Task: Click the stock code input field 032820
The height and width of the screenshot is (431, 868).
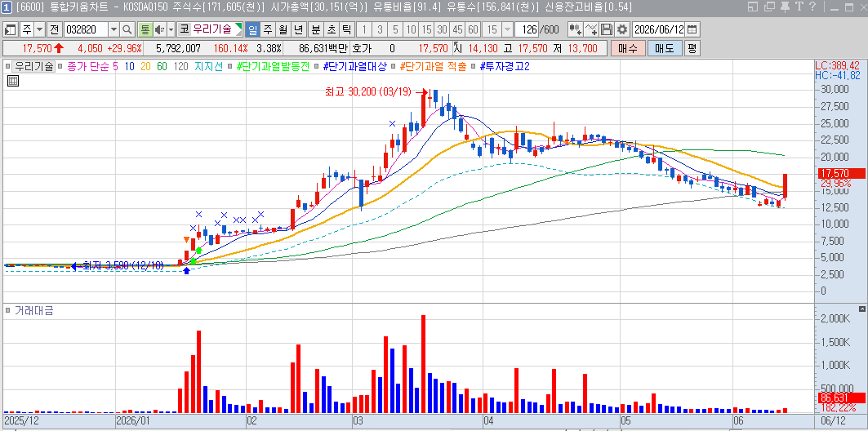Action: pyautogui.click(x=86, y=29)
